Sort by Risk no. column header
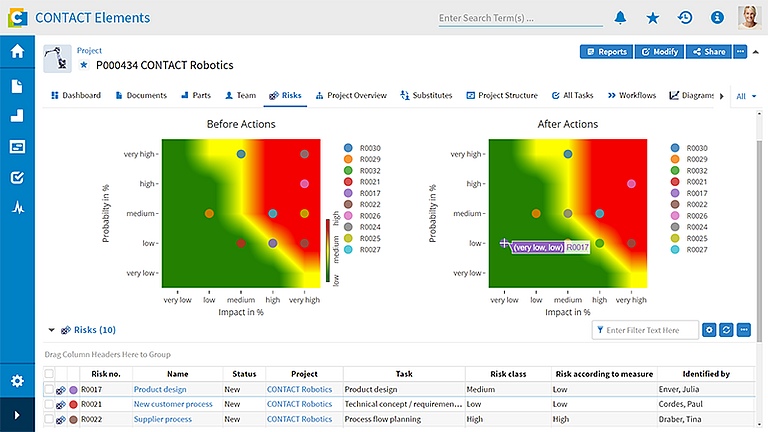 pos(106,374)
